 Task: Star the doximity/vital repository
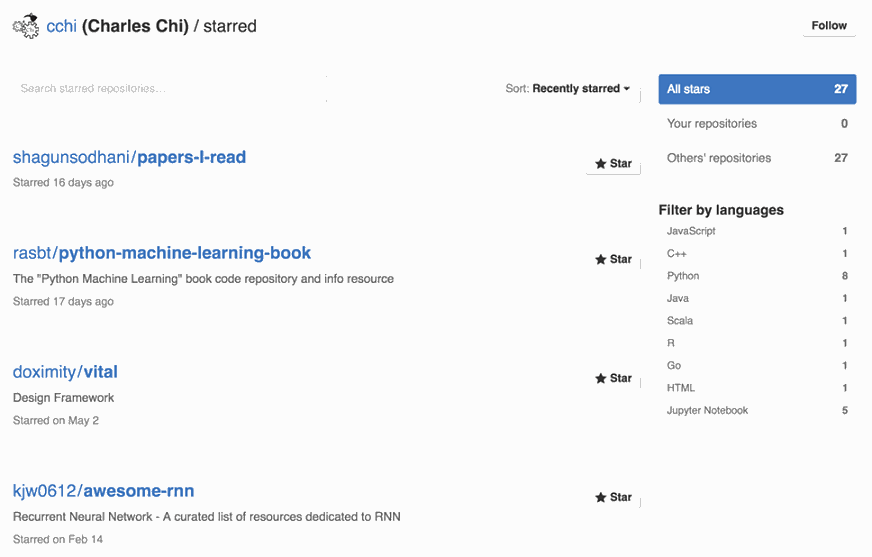(613, 379)
